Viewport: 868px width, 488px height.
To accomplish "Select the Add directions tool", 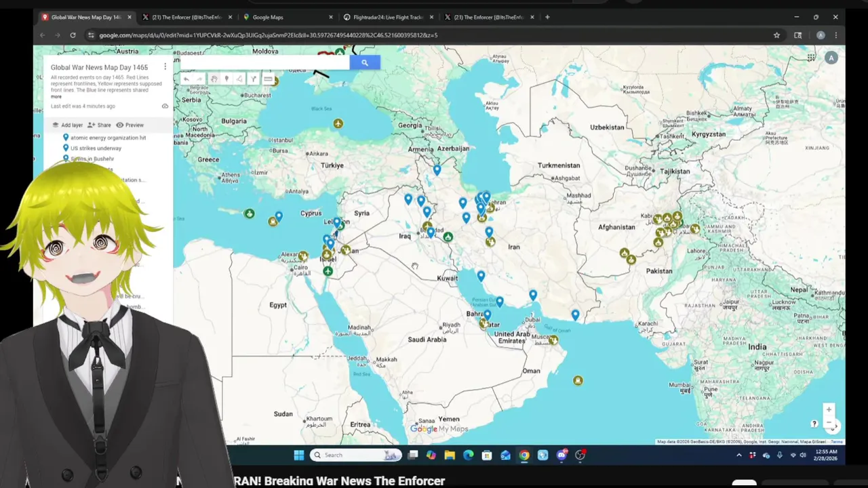I will coord(253,79).
